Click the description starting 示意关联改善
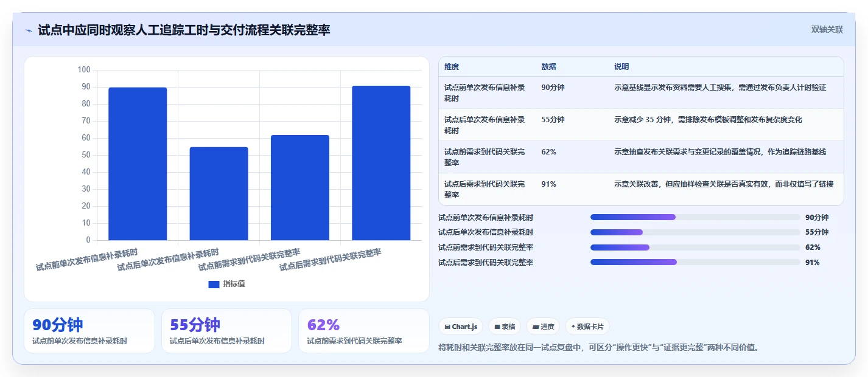The image size is (868, 377). (724, 184)
